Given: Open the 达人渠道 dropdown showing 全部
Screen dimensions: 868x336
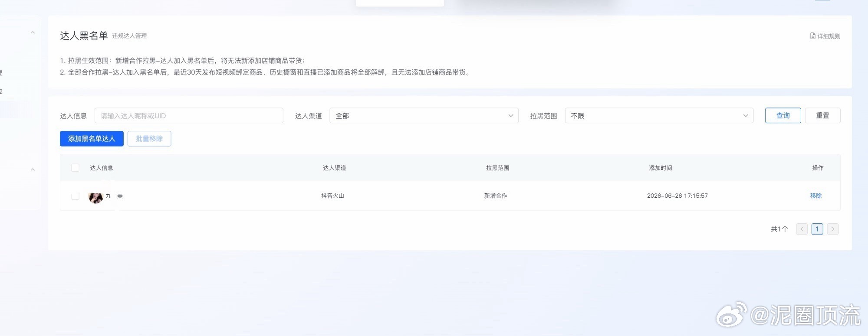Looking at the screenshot, I should 424,115.
